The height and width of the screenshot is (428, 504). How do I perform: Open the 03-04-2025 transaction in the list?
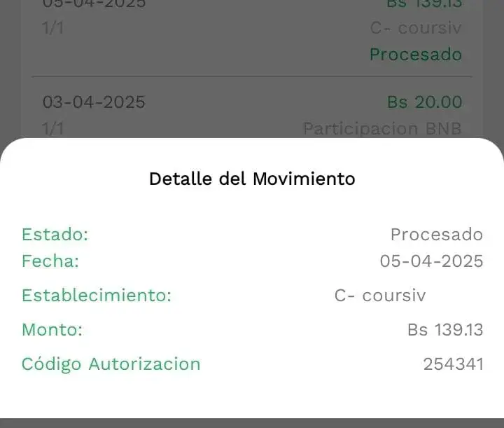point(94,102)
